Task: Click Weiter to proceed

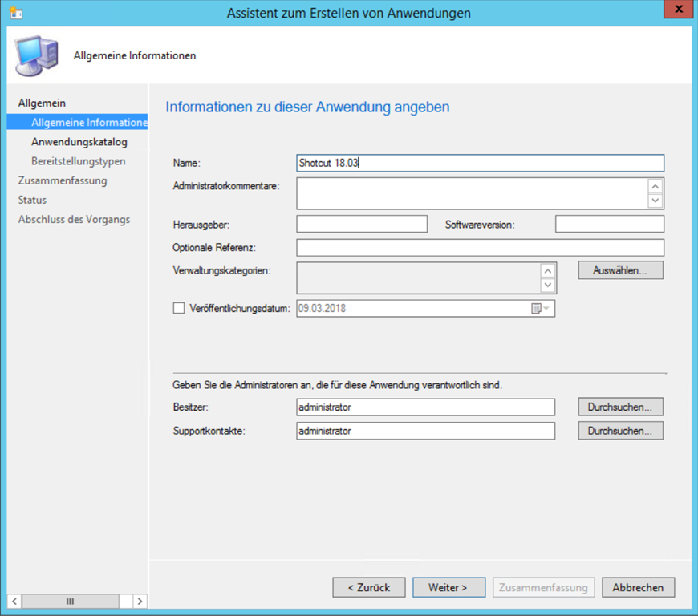Action: coord(448,588)
